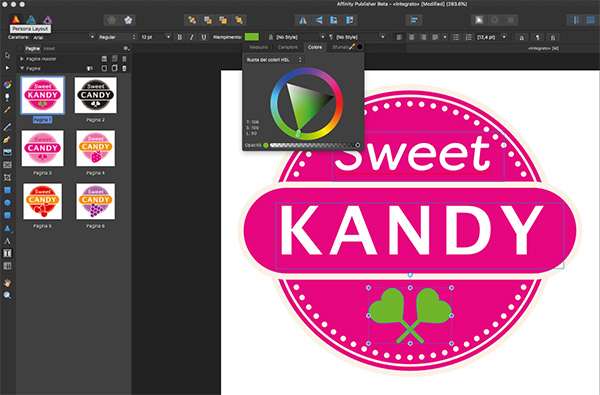
Task: Choose the Ellipse shape tool
Action: click(7, 203)
